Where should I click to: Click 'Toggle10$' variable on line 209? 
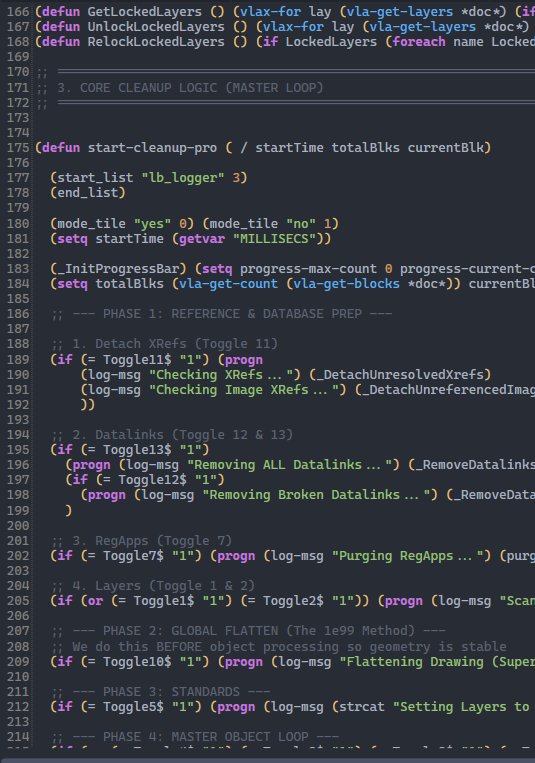(x=137, y=662)
